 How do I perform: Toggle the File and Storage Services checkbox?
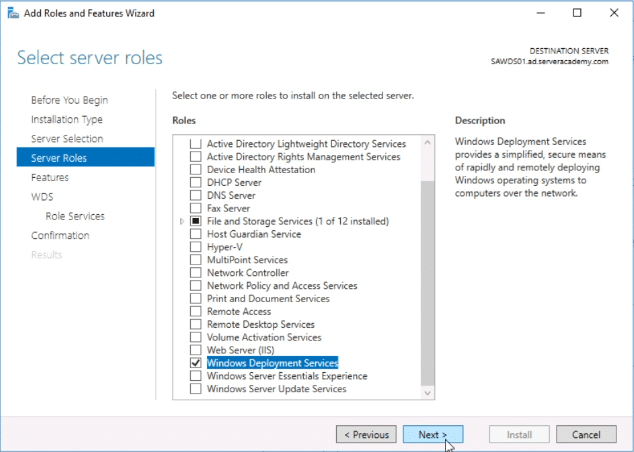coord(195,221)
